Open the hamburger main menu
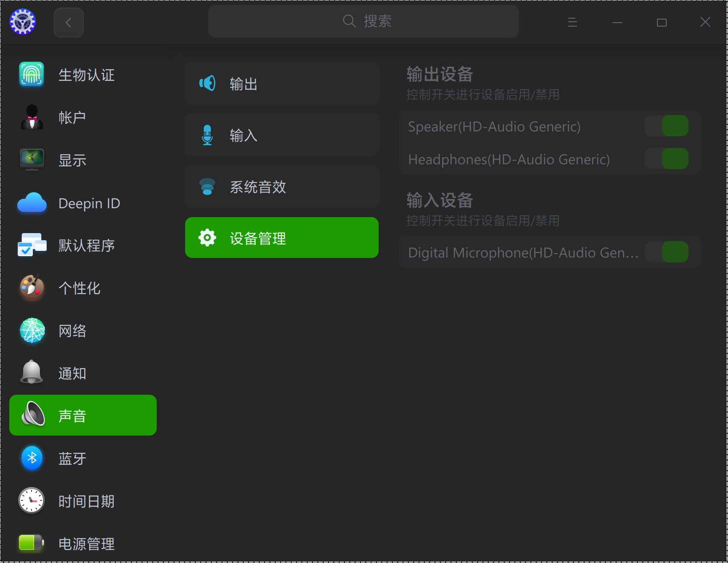Screen dimensions: 728x563 572,22
